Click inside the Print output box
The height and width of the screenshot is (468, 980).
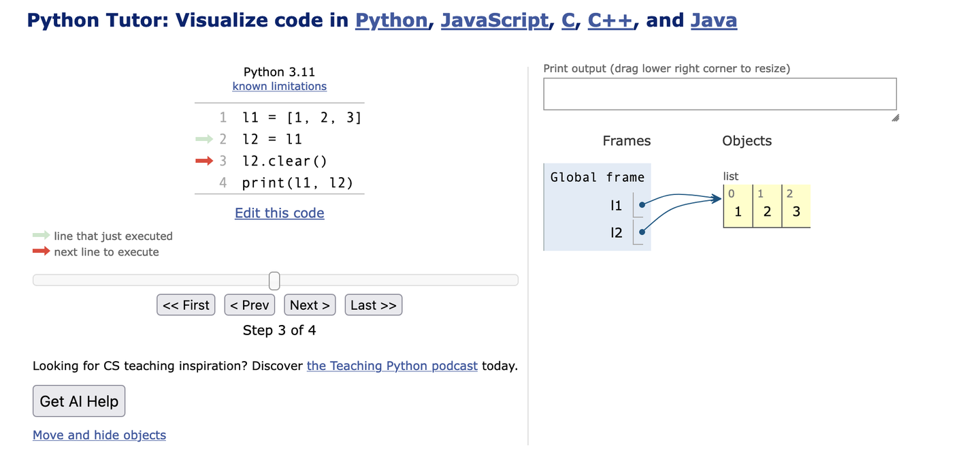(719, 94)
